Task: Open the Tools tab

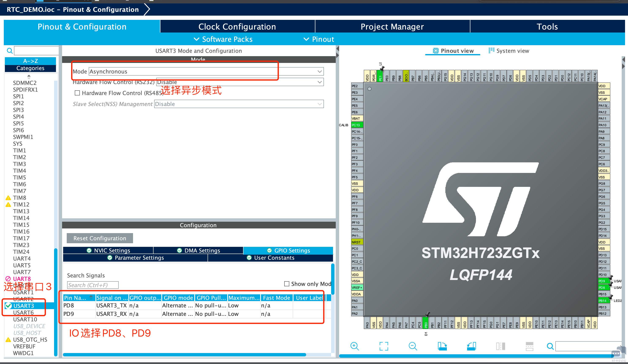Action: pyautogui.click(x=547, y=26)
